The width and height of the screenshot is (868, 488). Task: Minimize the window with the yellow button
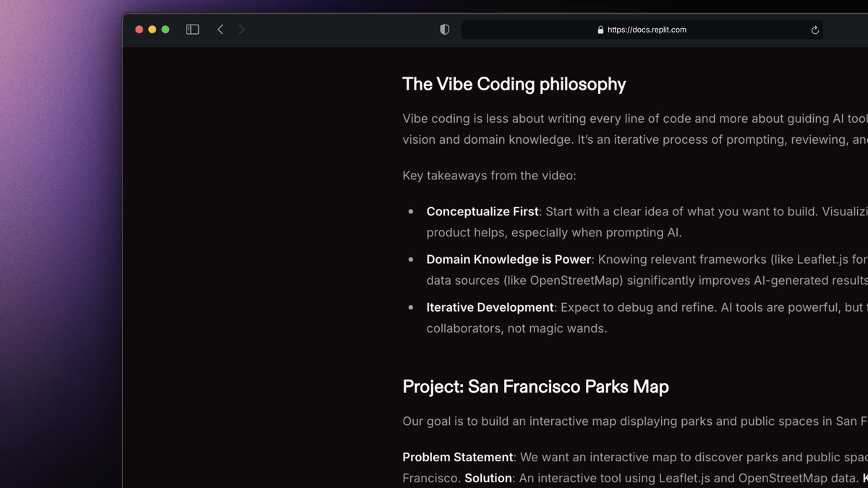[x=152, y=30]
